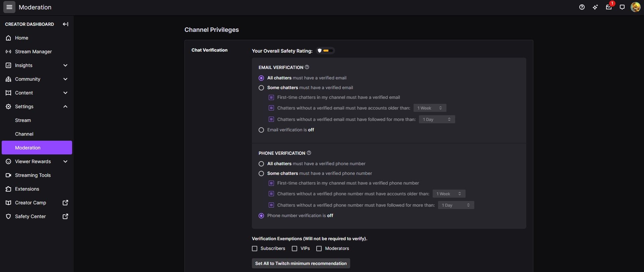Open the help question-mark icon in top bar

pos(582,7)
